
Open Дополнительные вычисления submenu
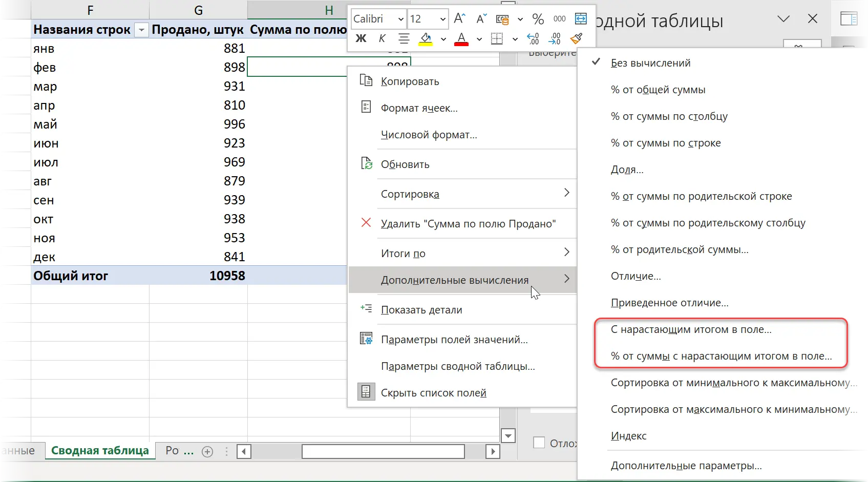click(462, 280)
